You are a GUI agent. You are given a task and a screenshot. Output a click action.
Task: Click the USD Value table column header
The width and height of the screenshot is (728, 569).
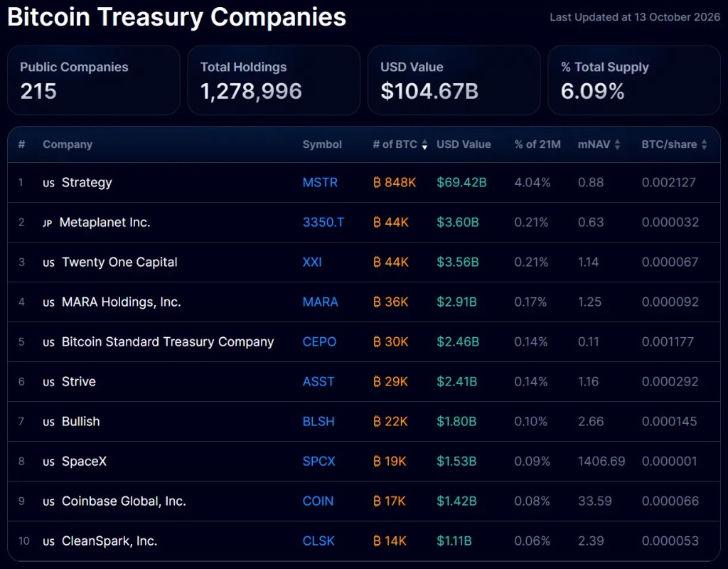(x=464, y=144)
